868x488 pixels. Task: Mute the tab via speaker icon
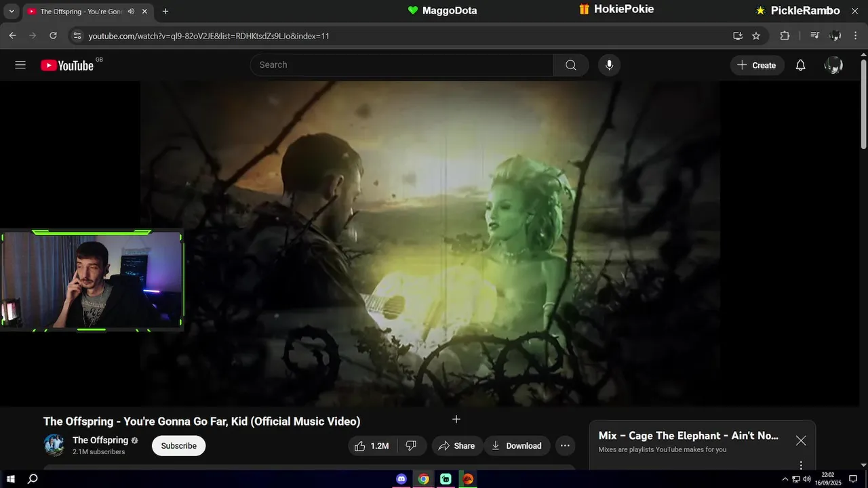pyautogui.click(x=131, y=12)
